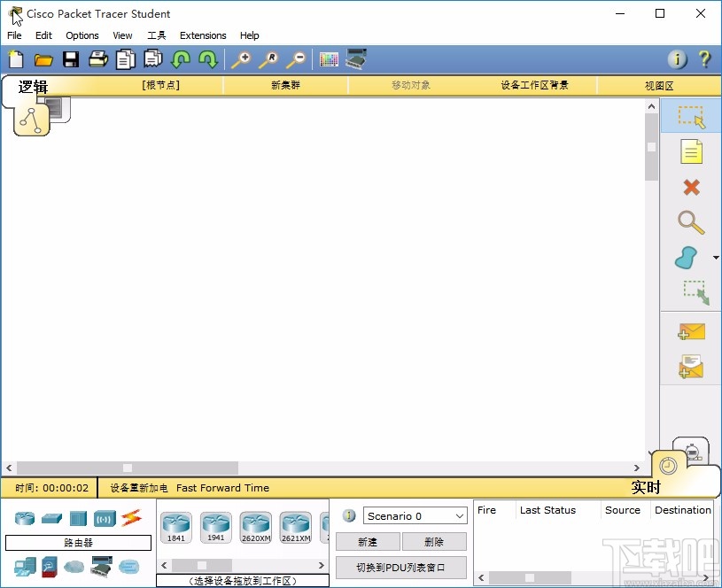Click the 删除 scenario button

(434, 542)
